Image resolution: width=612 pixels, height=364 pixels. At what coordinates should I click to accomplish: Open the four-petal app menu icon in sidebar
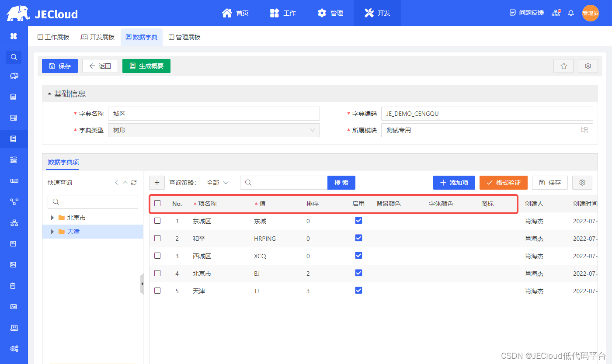click(x=14, y=36)
